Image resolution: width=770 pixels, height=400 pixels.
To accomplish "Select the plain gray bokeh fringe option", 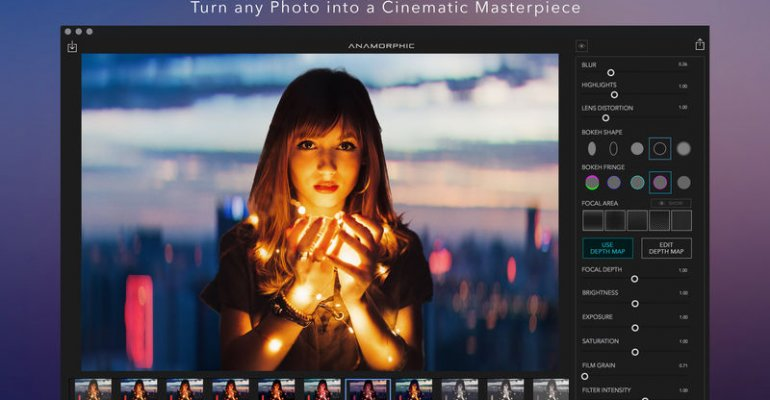I will [x=683, y=182].
